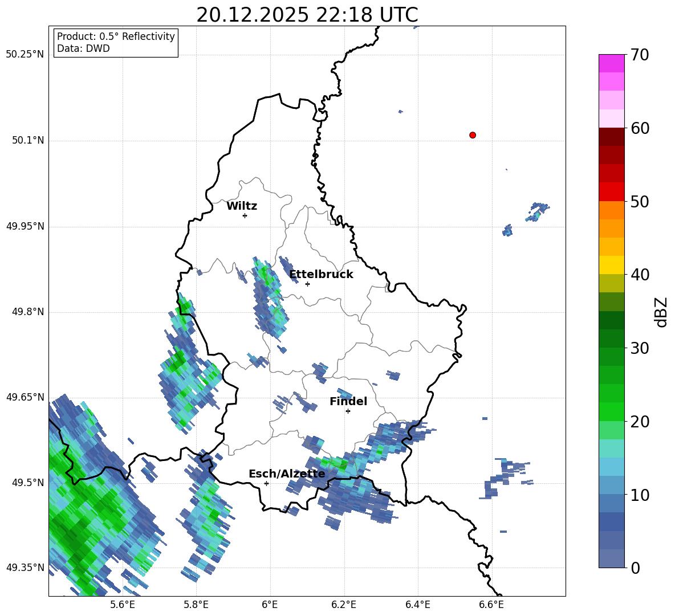Click the 50.25°N latitude label
The image size is (675, 616).
pyautogui.click(x=25, y=55)
